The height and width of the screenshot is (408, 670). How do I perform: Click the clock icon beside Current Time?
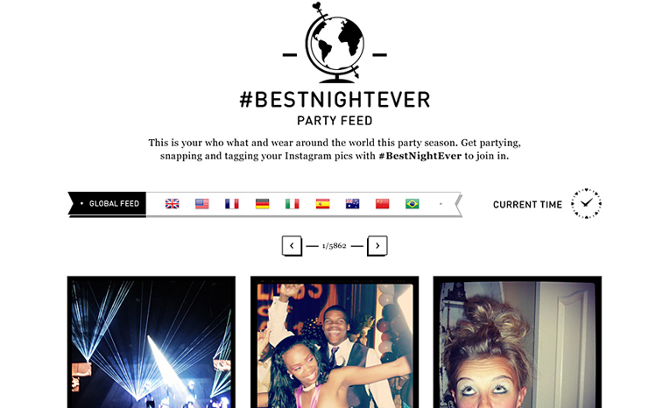click(586, 203)
